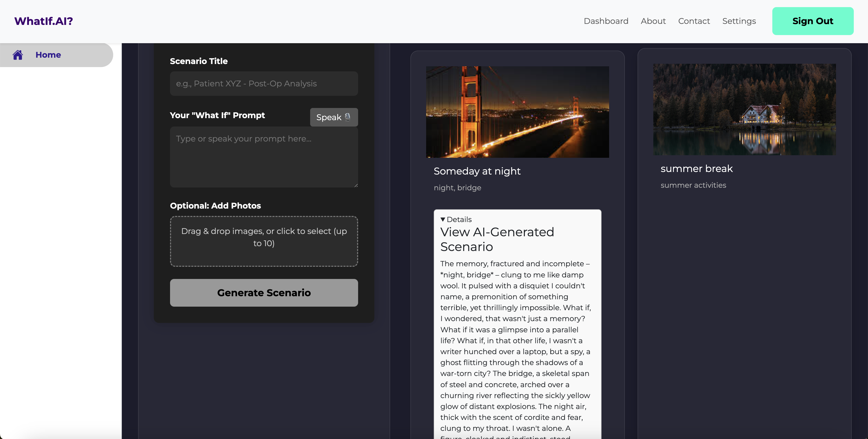This screenshot has height=439, width=868.
Task: Grab the prompt textarea resize handle
Action: click(x=356, y=185)
